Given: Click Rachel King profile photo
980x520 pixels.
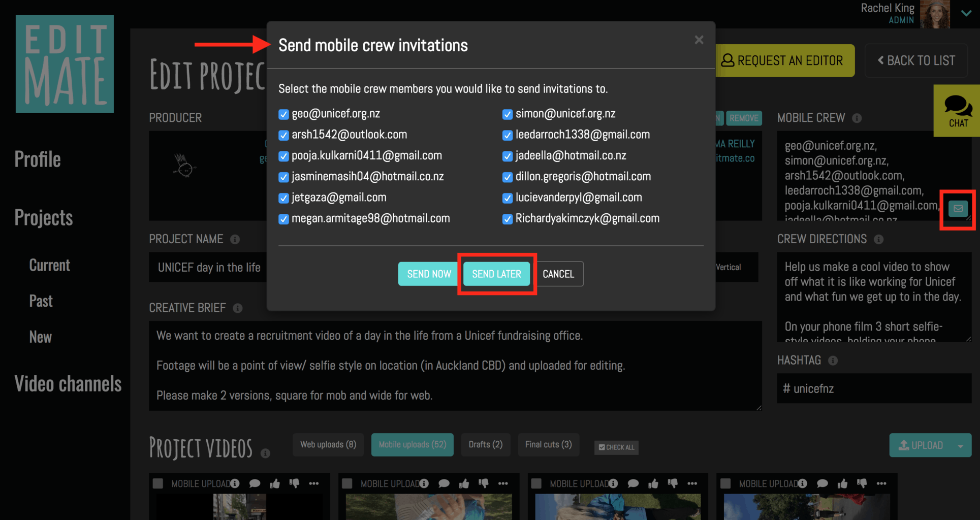Looking at the screenshot, I should 935,14.
